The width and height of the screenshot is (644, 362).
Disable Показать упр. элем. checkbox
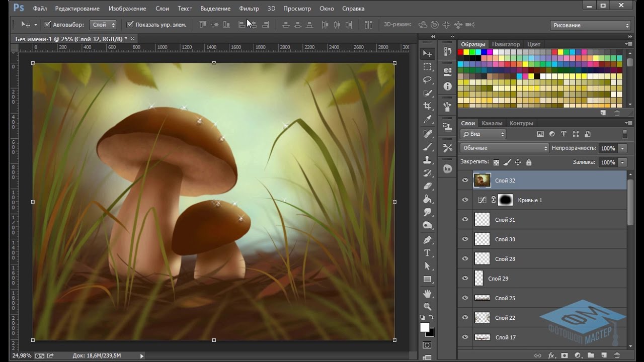(x=130, y=25)
